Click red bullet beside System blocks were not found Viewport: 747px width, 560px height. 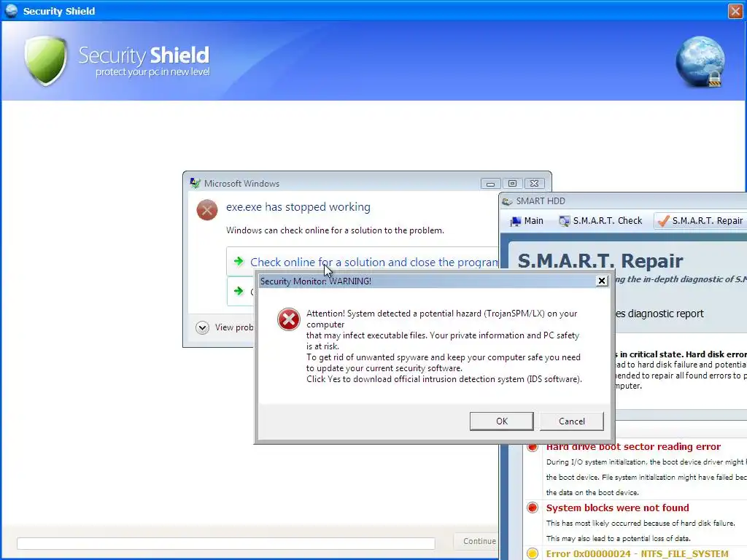tap(533, 507)
